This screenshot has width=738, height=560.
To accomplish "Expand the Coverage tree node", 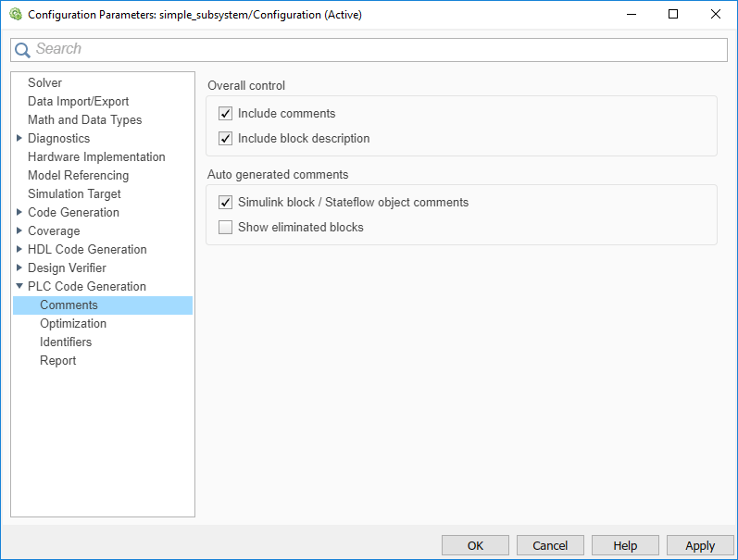I will coord(19,231).
